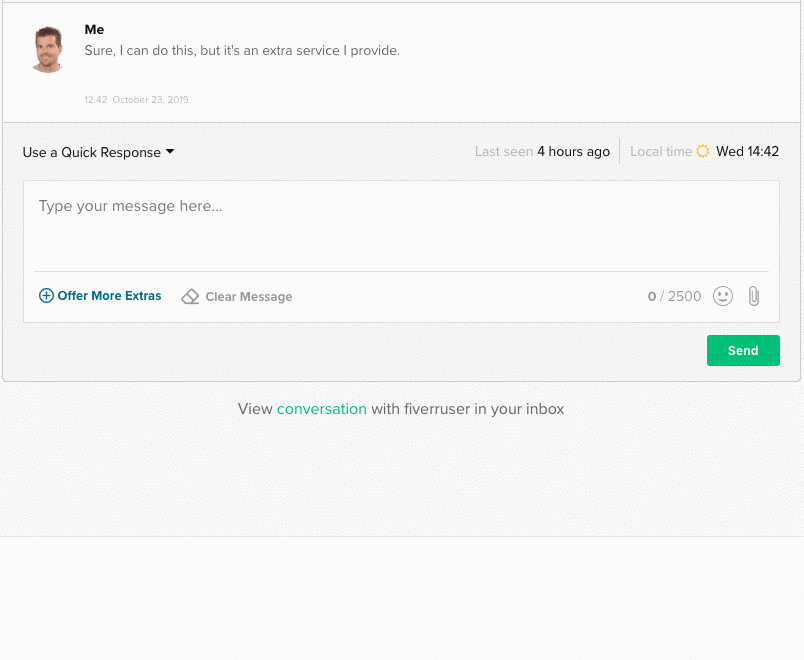Click the Wed 14:42 local time text
Image resolution: width=804 pixels, height=660 pixels.
tap(747, 152)
